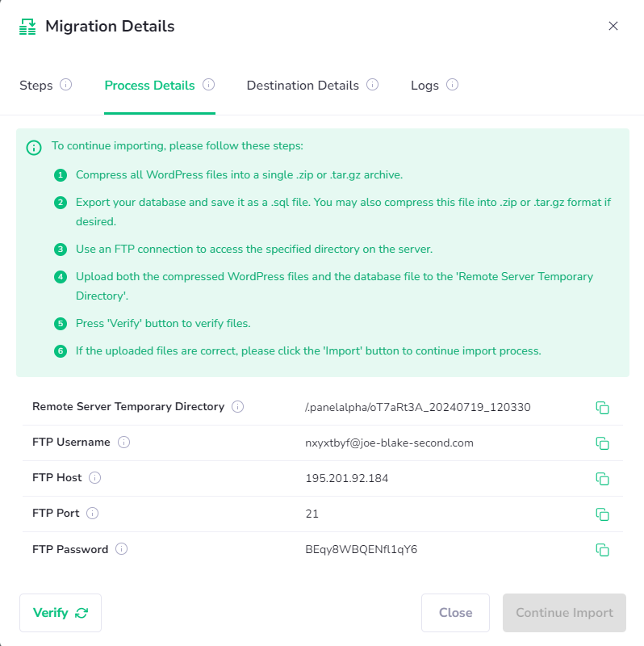Show info tooltip for Steps tab
644x646 pixels.
66,85
